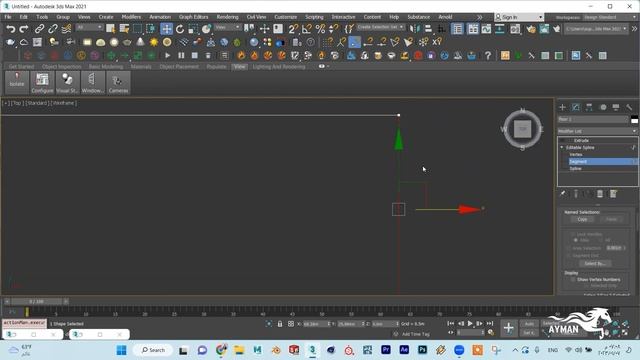
Task: Click the question mark help icon
Action: (488, 56)
